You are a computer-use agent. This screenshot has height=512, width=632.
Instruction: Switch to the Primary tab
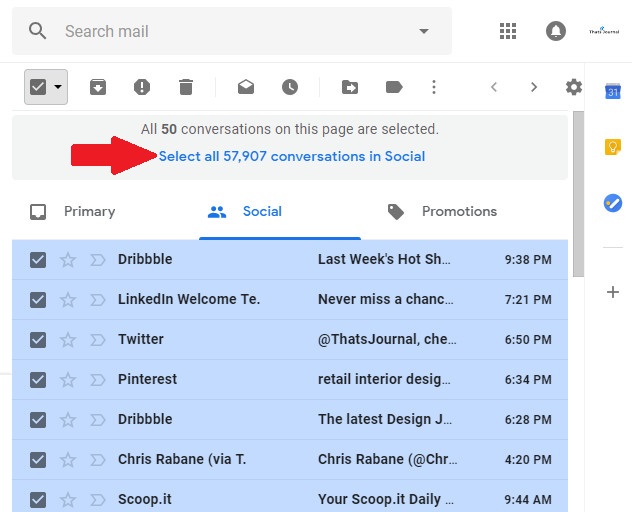(x=73, y=211)
